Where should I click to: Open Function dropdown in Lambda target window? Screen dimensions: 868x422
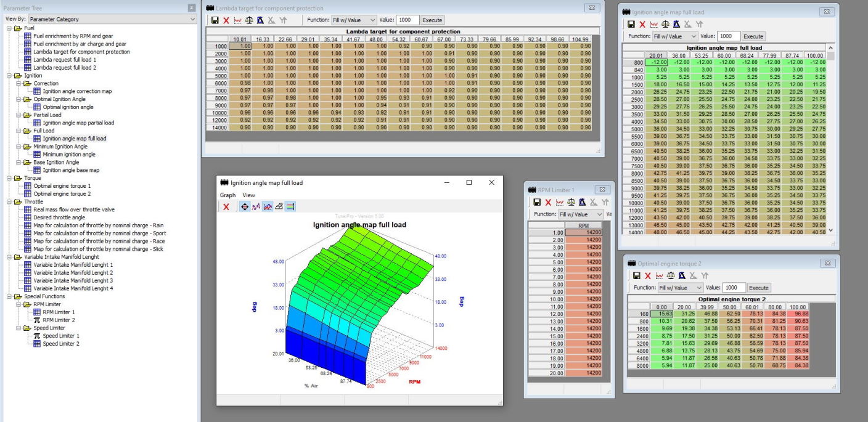point(354,20)
